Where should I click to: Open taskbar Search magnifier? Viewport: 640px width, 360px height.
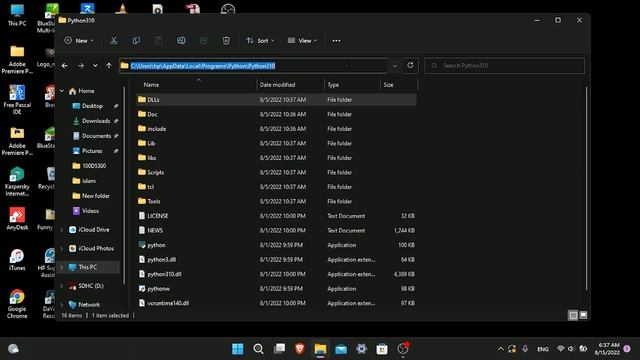click(258, 349)
